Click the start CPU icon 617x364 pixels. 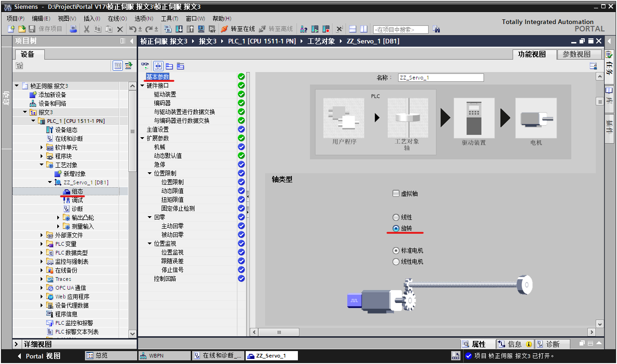coord(315,29)
